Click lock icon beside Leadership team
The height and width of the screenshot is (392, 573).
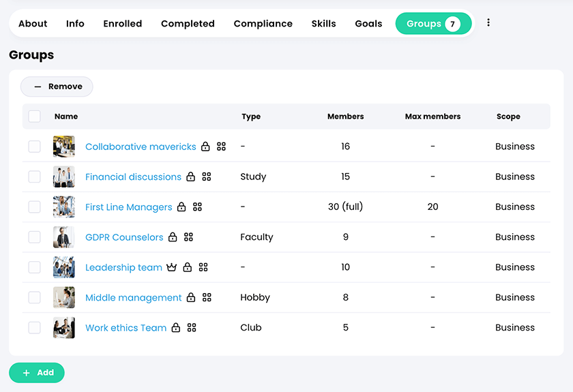188,267
